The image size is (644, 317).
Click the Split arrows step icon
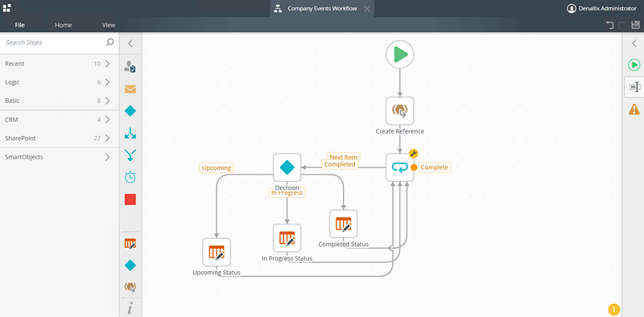(x=130, y=133)
